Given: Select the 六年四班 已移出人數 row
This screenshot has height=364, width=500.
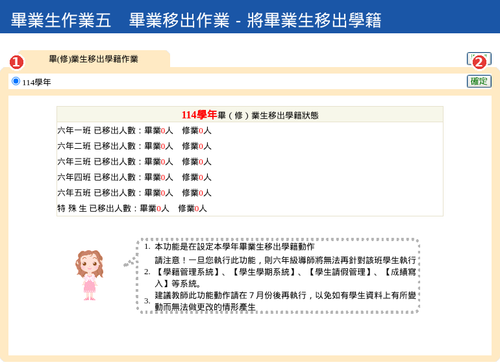Looking at the screenshot, I should [250, 177].
